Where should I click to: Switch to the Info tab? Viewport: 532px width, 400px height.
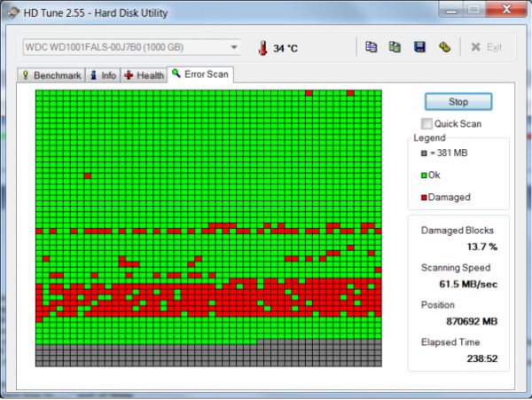(103, 75)
